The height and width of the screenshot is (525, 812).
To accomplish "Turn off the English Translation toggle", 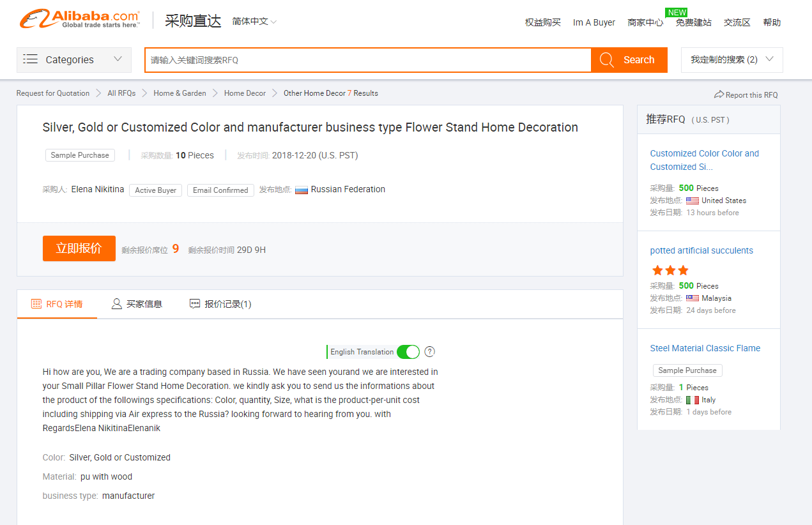I will (408, 352).
